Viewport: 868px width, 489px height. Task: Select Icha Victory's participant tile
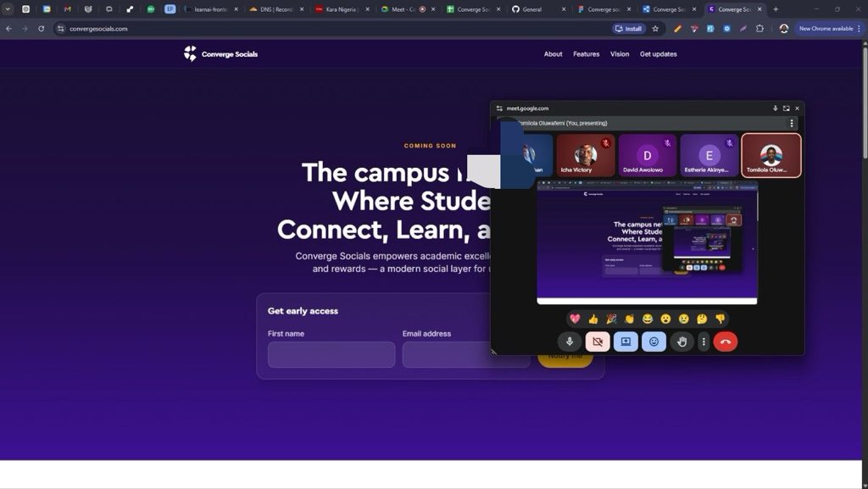pos(585,155)
